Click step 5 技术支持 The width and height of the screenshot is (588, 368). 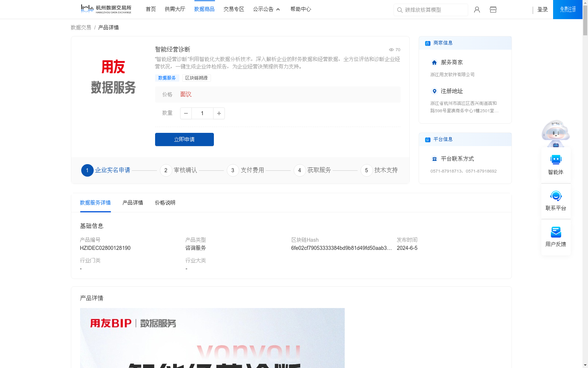pos(379,170)
